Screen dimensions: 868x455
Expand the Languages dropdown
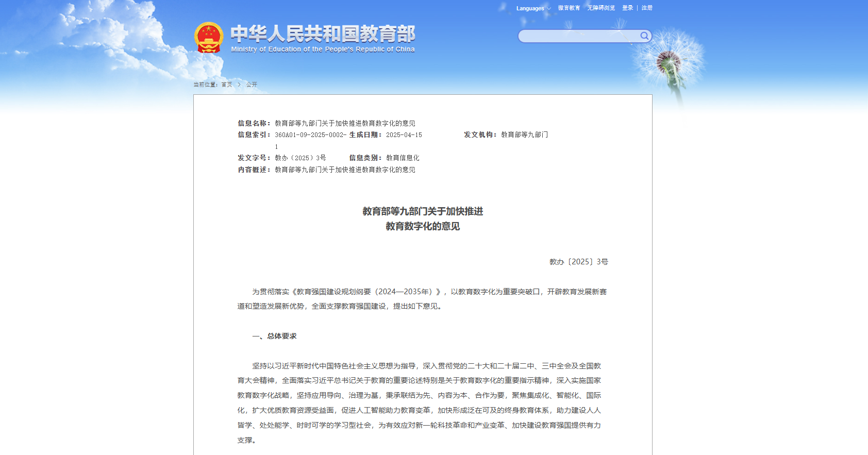(x=533, y=8)
